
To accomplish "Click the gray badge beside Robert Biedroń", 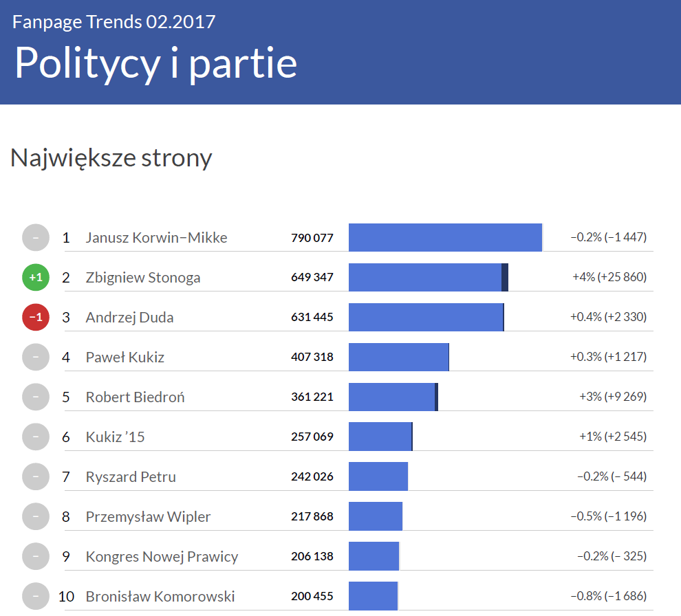I will coord(36,397).
